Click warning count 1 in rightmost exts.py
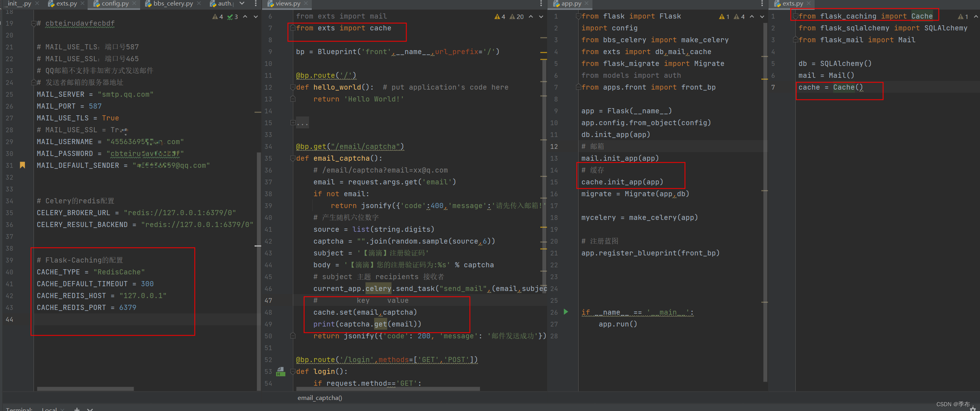 pos(963,17)
